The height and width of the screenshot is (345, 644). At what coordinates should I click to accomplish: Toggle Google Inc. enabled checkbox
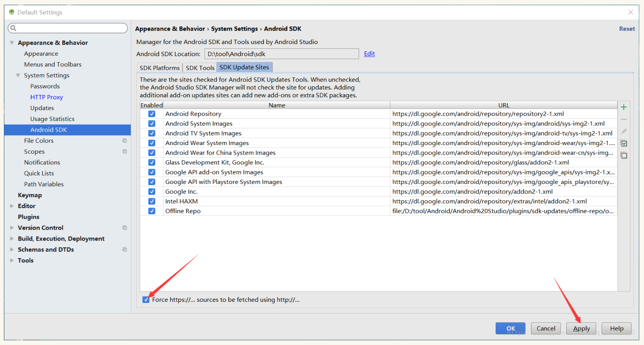click(x=152, y=192)
